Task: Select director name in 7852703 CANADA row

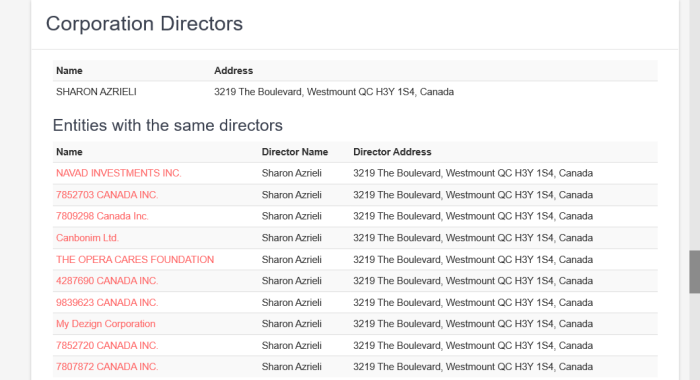Action: tap(291, 195)
